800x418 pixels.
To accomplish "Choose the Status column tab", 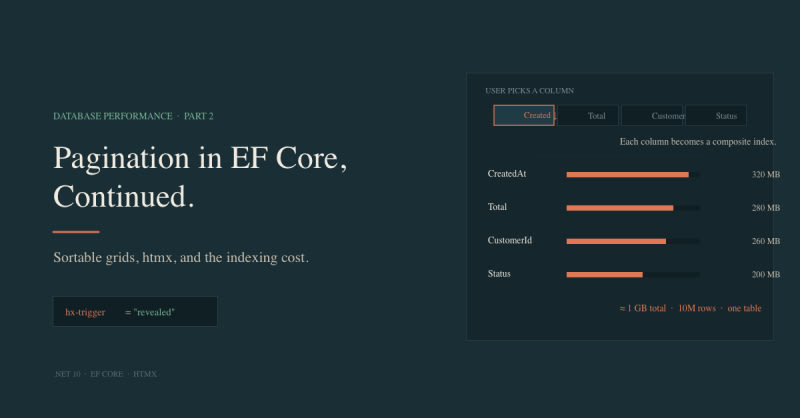I will point(716,115).
